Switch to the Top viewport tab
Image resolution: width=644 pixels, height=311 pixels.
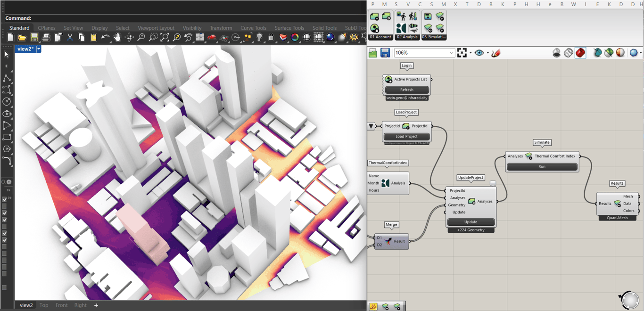pos(44,305)
